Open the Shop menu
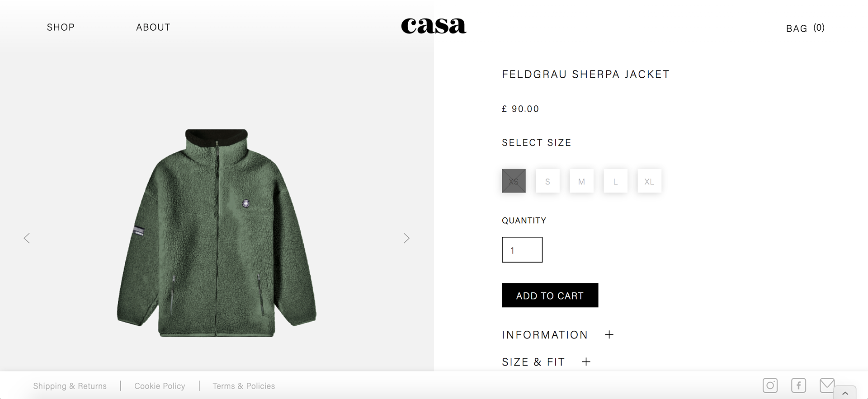 [x=61, y=27]
